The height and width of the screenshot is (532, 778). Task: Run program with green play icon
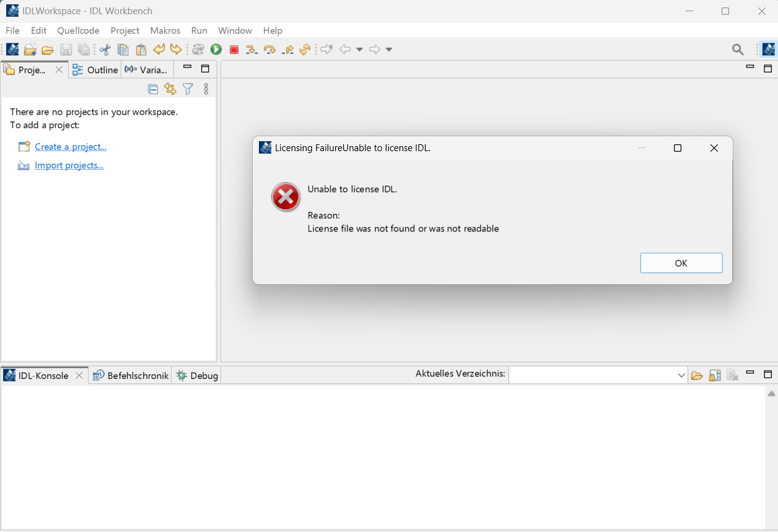click(x=216, y=50)
